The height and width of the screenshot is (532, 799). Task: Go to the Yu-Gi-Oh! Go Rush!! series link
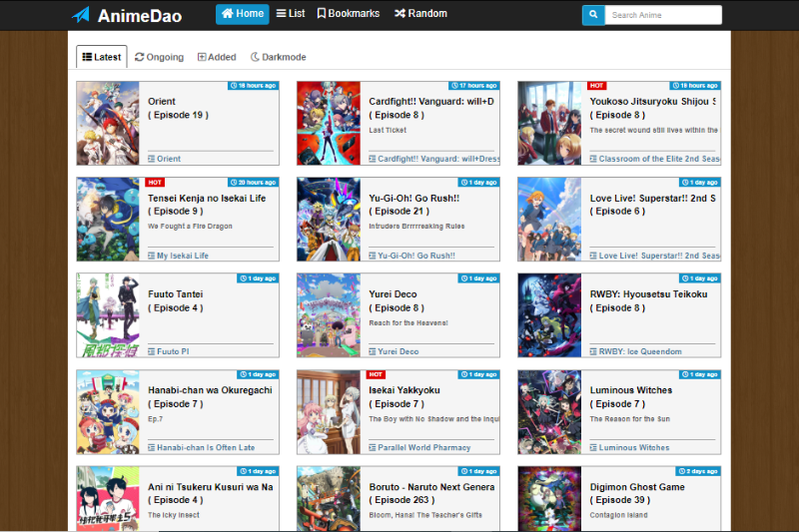[x=412, y=256]
